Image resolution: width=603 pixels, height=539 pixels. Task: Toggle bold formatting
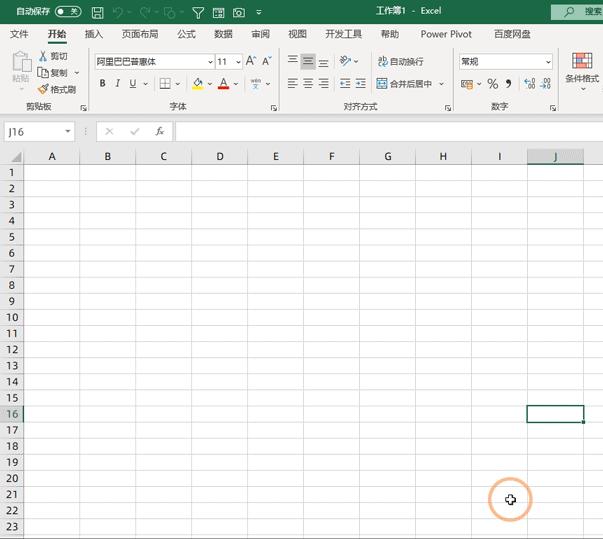[x=102, y=84]
